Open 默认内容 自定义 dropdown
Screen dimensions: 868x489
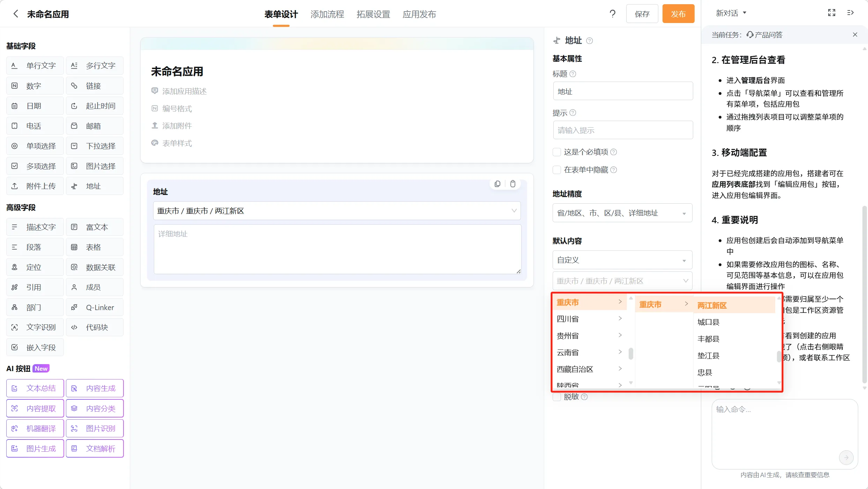[x=622, y=260]
